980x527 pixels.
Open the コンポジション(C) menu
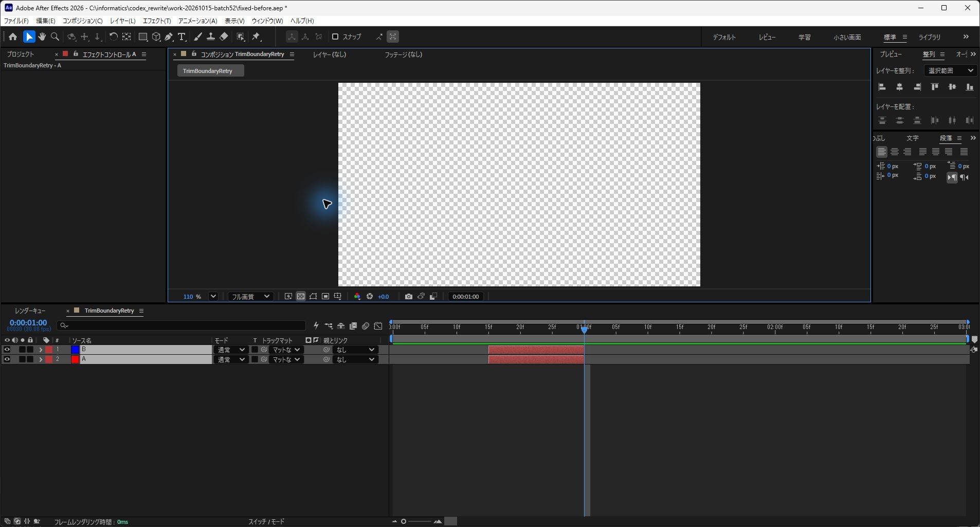click(x=82, y=21)
